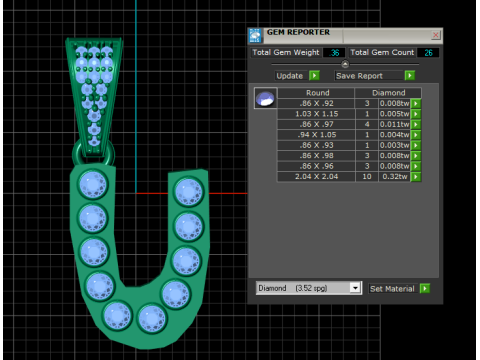Click the Total Gem Weight value field

coord(334,53)
